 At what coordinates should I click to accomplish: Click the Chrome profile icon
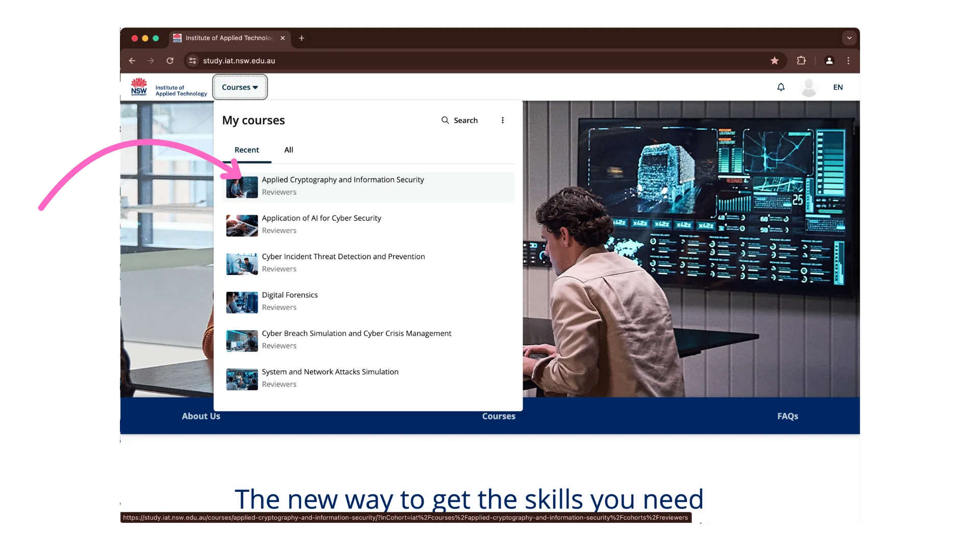(829, 61)
